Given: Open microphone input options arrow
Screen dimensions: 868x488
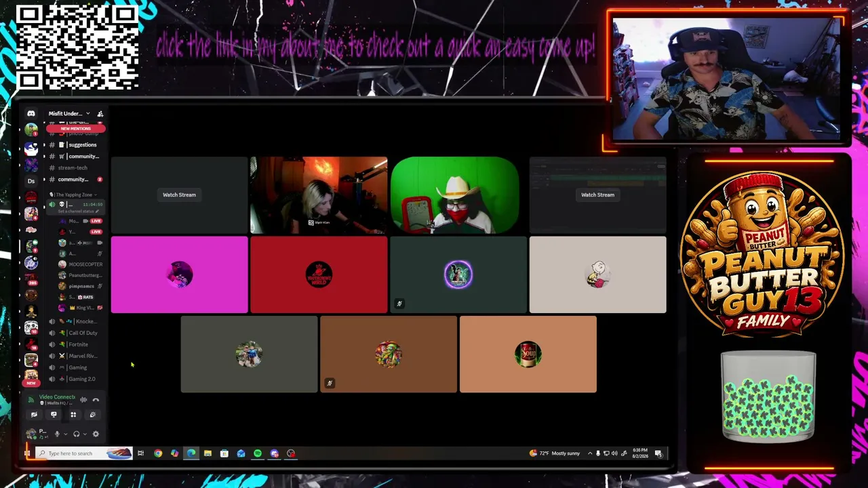Looking at the screenshot, I should [x=65, y=434].
